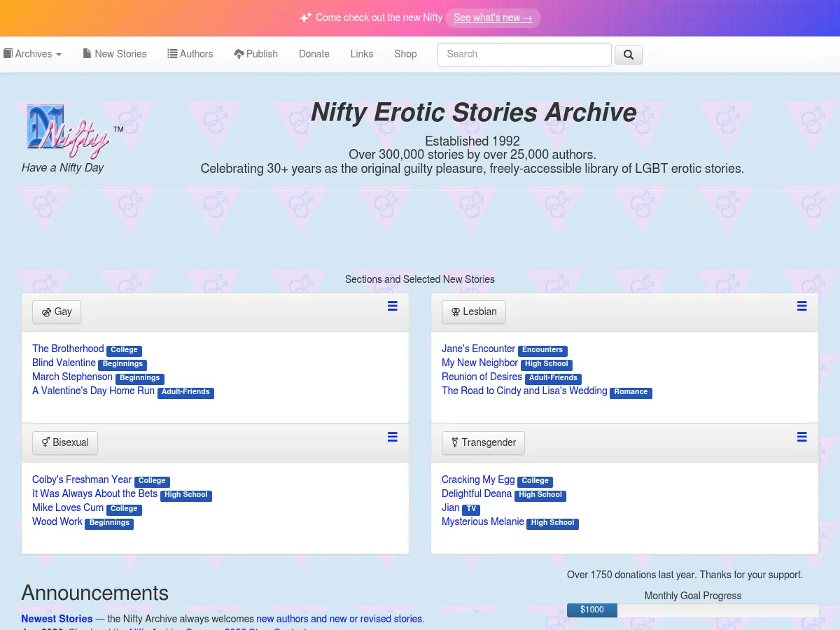
Task: Focus the Search input field
Action: point(524,55)
